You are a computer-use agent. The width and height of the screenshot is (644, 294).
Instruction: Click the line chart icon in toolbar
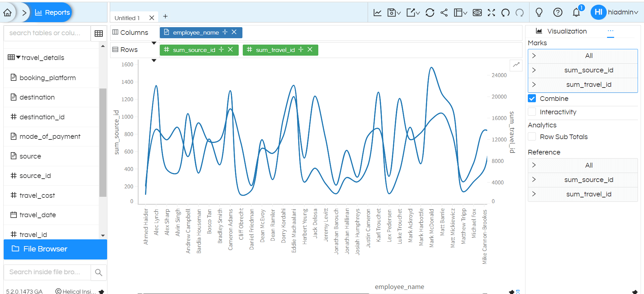click(x=377, y=13)
